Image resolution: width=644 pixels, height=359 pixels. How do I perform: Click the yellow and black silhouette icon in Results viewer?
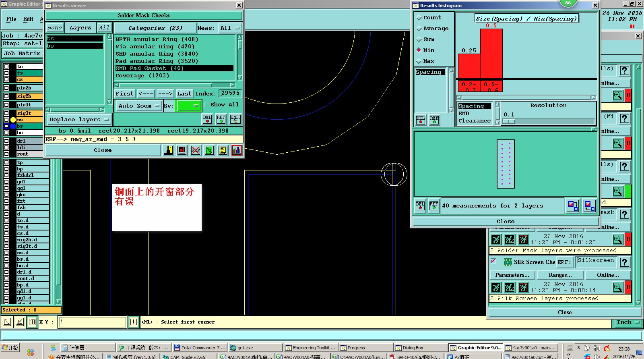(x=168, y=150)
